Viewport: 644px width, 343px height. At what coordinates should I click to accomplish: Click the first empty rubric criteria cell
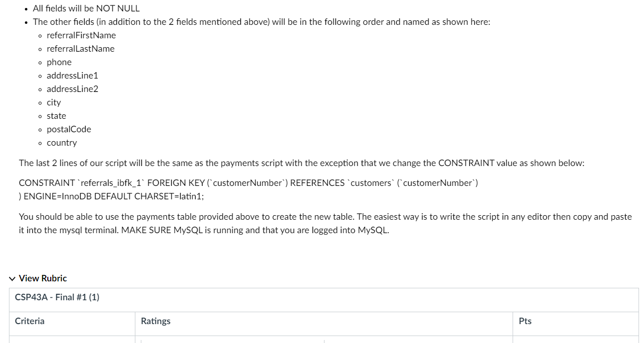click(x=72, y=341)
